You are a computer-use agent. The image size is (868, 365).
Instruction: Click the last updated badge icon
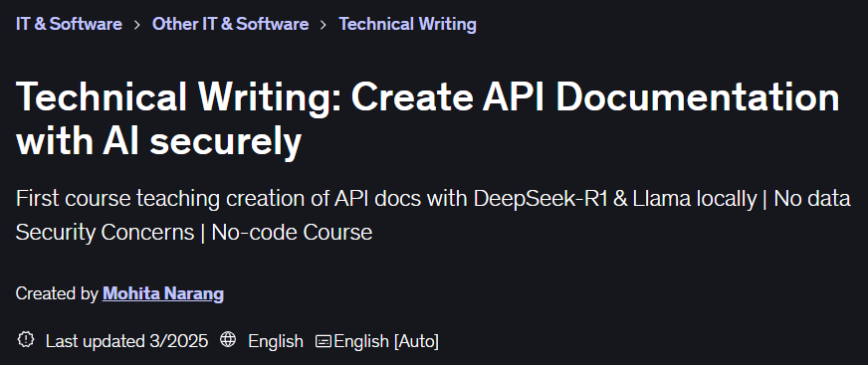click(26, 339)
